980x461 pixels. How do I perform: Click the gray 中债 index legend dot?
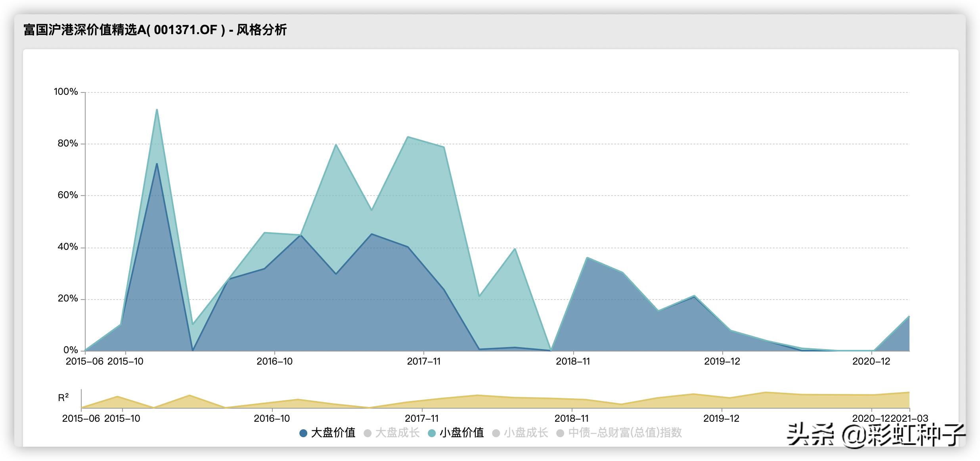[560, 433]
